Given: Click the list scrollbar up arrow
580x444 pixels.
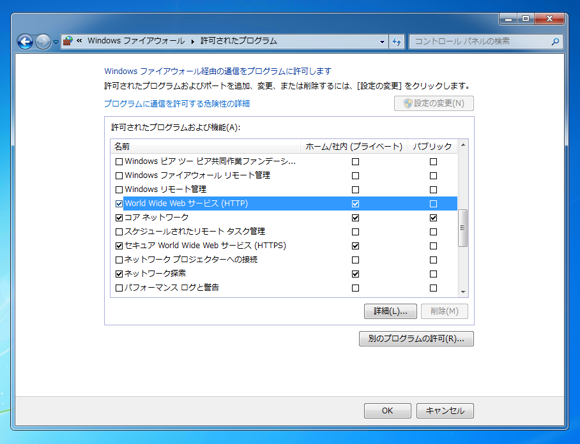Looking at the screenshot, I should point(463,145).
